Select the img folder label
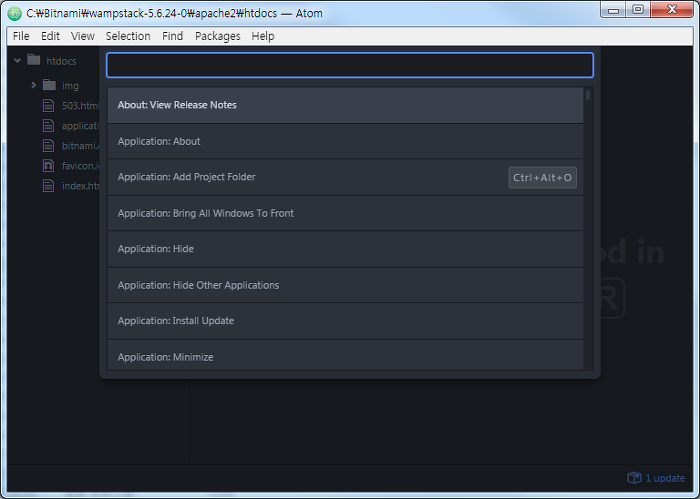This screenshot has height=499, width=700. (70, 86)
